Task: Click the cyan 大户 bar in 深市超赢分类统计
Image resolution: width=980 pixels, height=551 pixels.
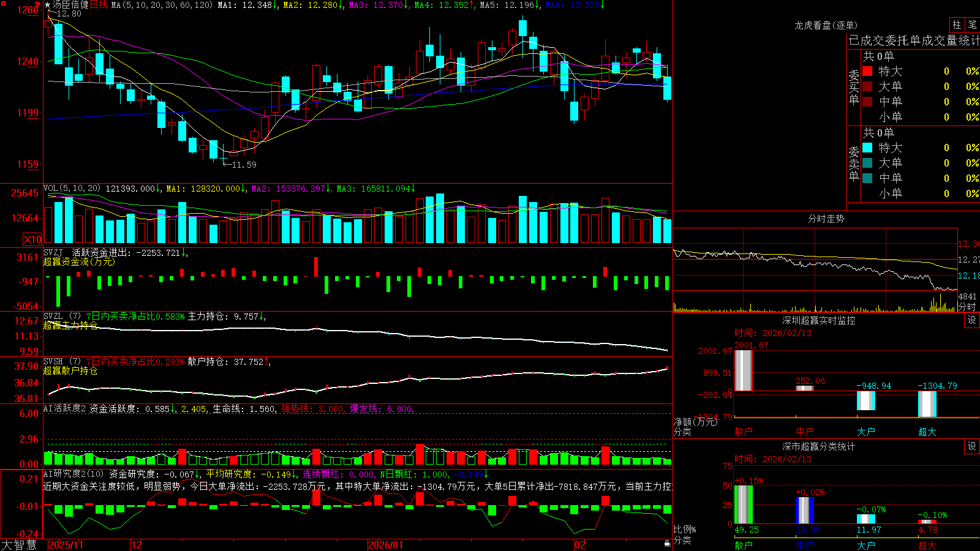Action: pos(866,519)
